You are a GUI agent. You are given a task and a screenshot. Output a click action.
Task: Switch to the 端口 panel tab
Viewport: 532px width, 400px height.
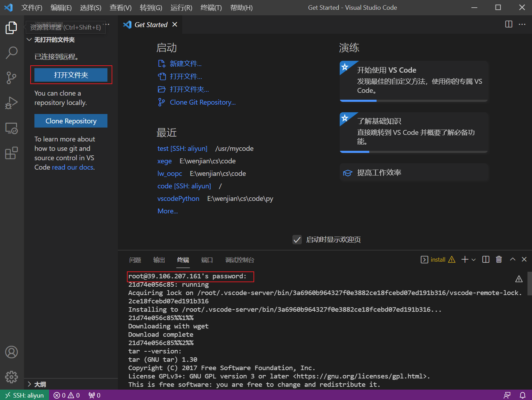click(x=207, y=260)
